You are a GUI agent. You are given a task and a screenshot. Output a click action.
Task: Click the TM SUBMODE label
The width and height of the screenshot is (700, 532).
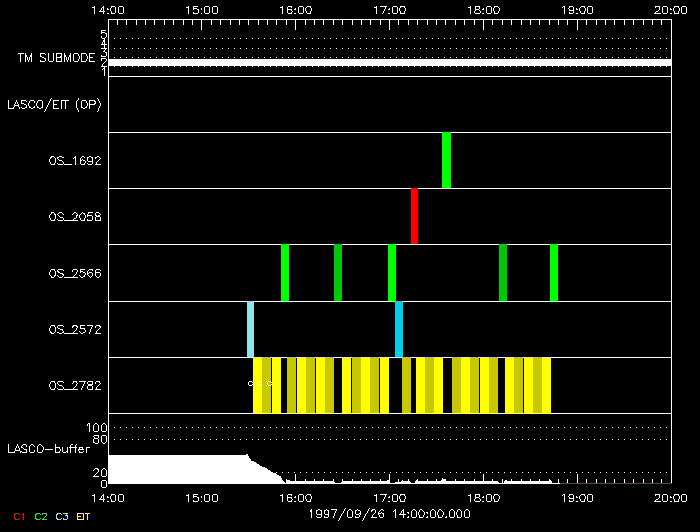coord(56,58)
